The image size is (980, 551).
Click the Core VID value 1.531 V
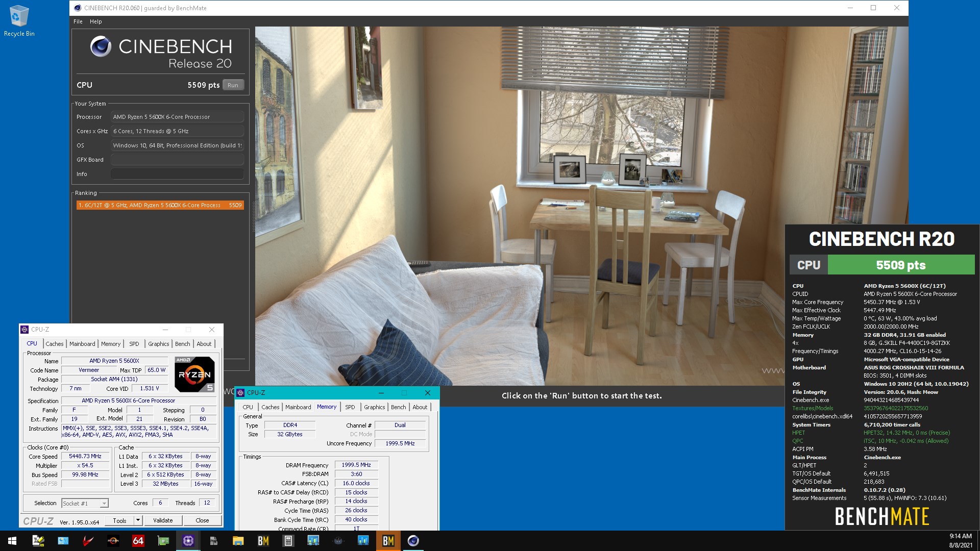coord(150,388)
